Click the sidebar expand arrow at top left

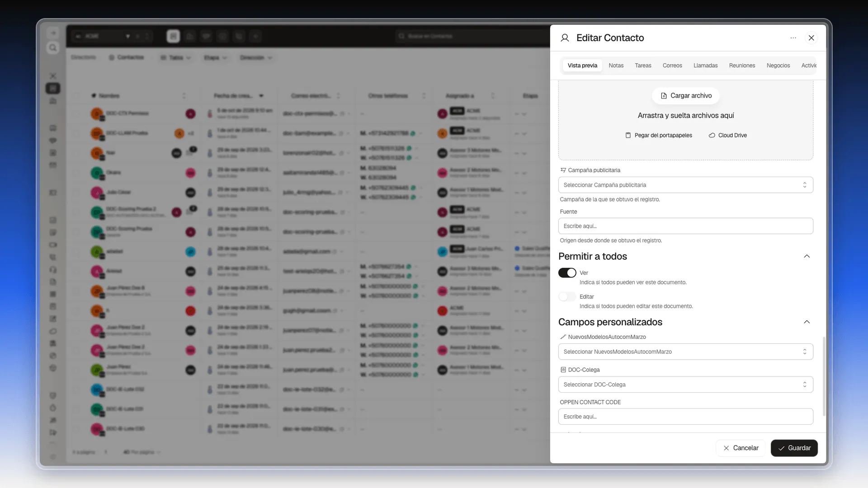pos(53,33)
